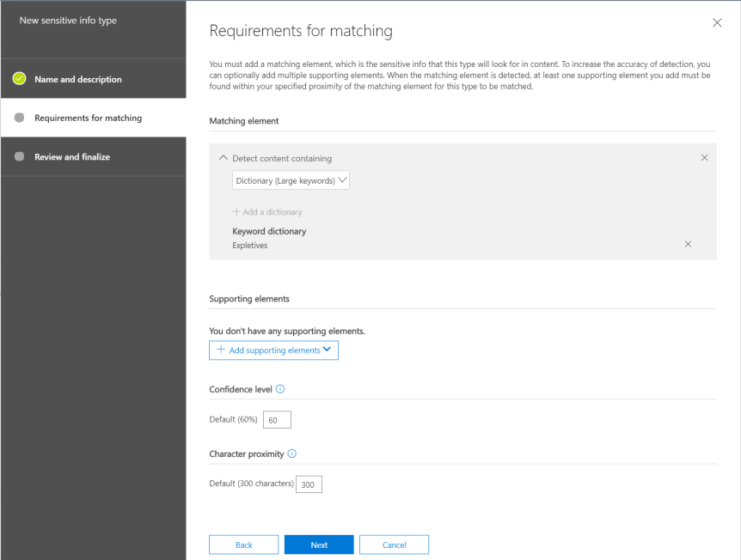Select the Requirements for matching step
Viewport: 741px width, 560px height.
pyautogui.click(x=88, y=118)
